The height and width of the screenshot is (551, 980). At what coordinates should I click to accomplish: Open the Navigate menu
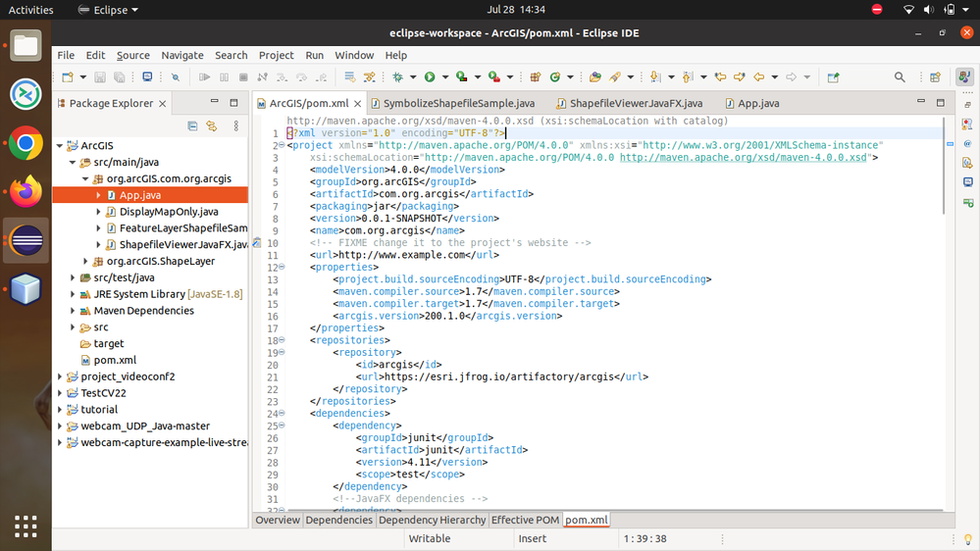pyautogui.click(x=182, y=55)
